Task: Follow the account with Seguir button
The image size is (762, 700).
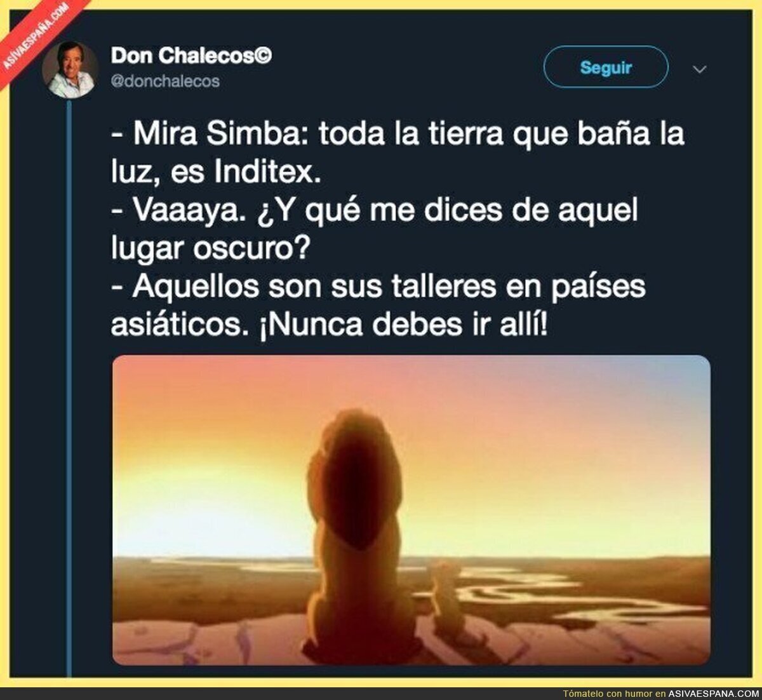Action: point(606,67)
